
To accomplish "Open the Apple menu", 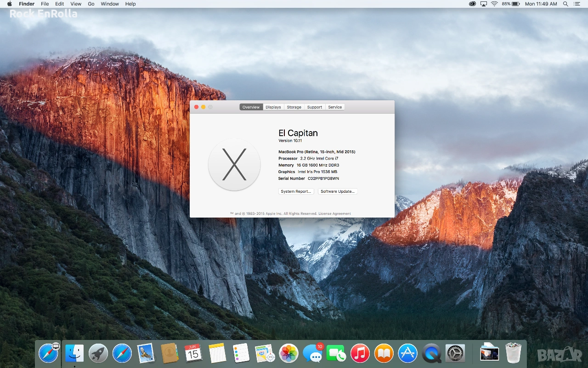I will tap(9, 4).
